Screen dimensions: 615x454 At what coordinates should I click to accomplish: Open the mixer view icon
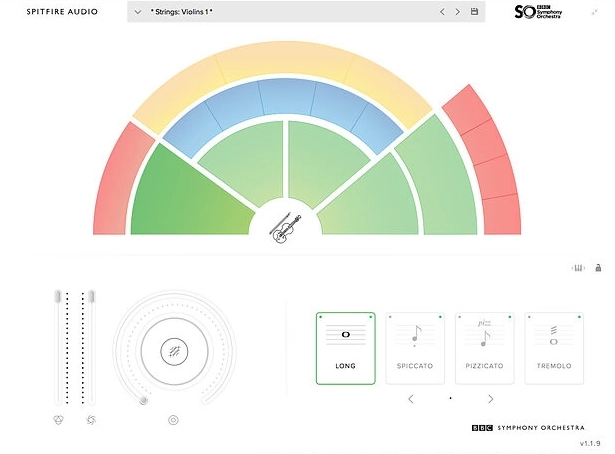coord(577,268)
